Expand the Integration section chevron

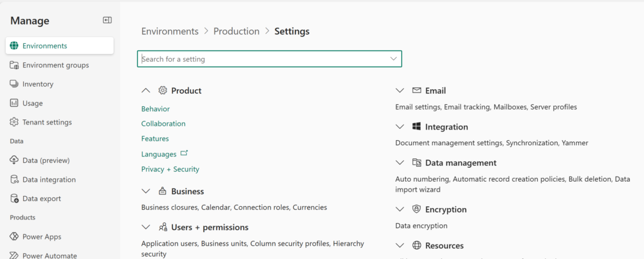click(x=399, y=127)
